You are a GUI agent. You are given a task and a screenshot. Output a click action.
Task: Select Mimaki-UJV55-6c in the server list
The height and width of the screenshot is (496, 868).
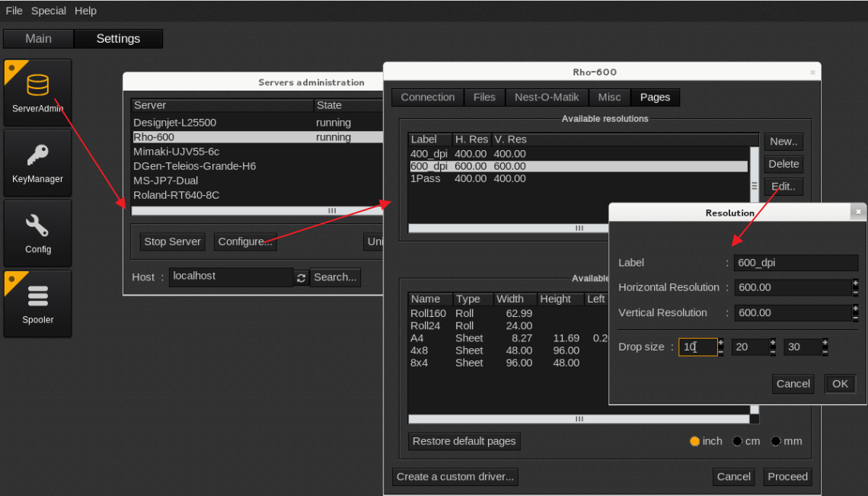coord(177,152)
